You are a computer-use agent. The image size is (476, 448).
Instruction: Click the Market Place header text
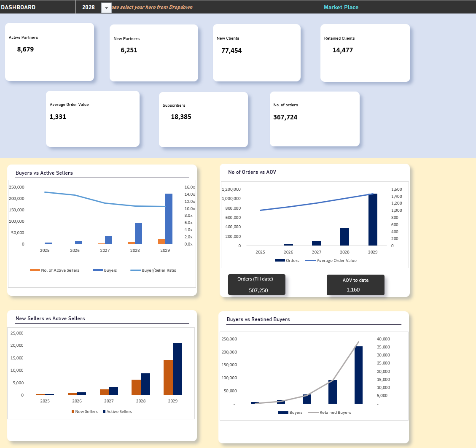tap(341, 7)
